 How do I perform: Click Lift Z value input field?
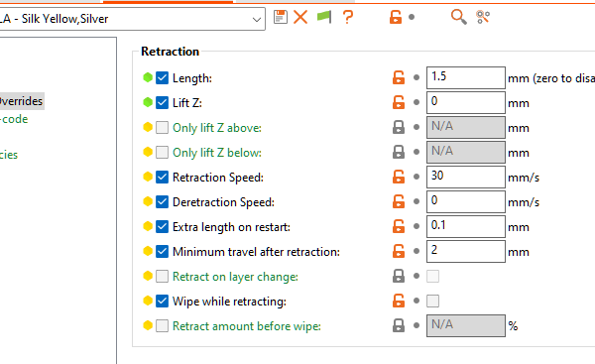click(466, 102)
